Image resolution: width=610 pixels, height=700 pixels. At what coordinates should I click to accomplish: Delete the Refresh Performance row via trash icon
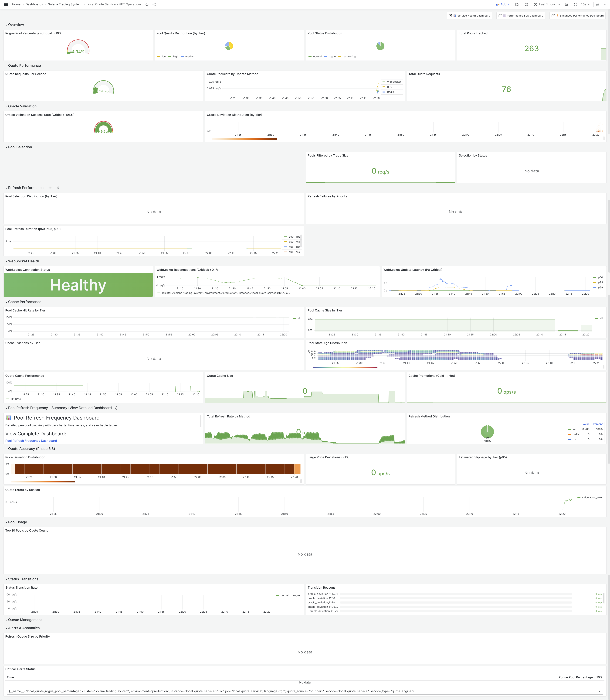pos(58,188)
